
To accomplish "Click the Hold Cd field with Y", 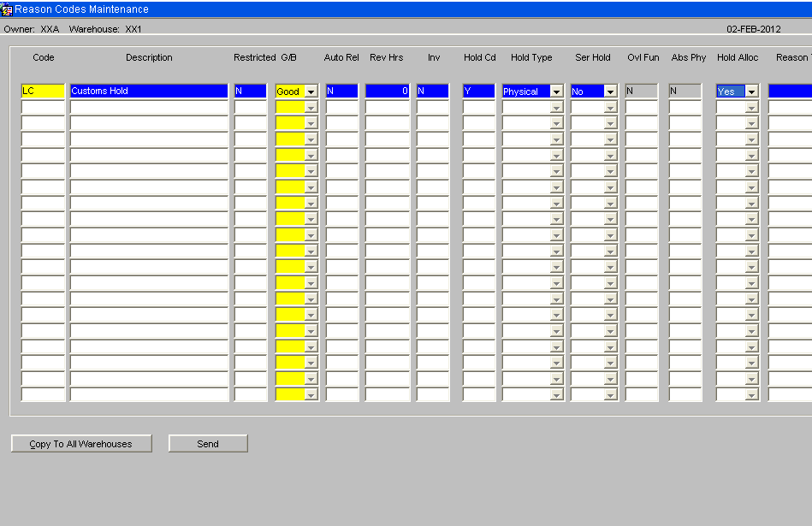I will (478, 92).
